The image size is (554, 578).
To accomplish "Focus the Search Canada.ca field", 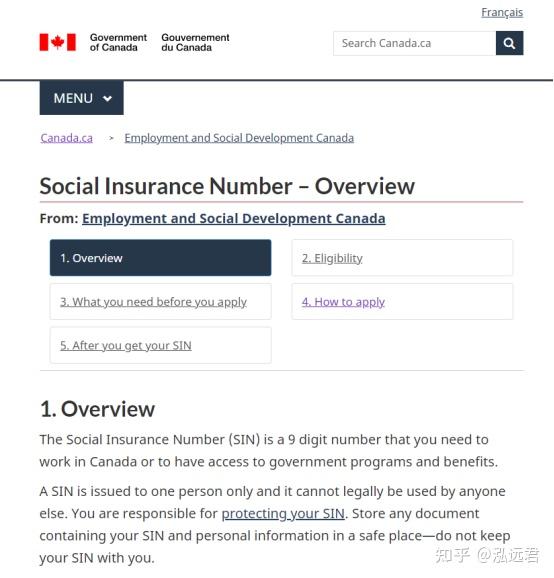I will [415, 43].
